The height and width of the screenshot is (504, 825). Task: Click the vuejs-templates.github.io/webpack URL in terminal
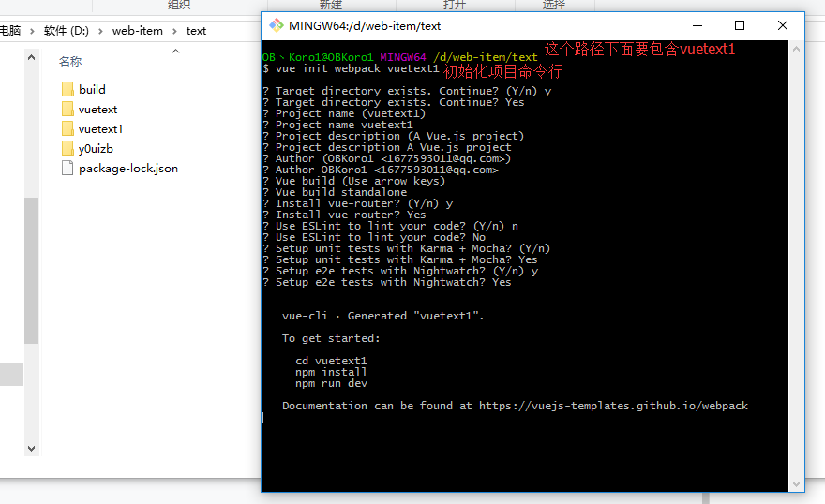click(613, 406)
